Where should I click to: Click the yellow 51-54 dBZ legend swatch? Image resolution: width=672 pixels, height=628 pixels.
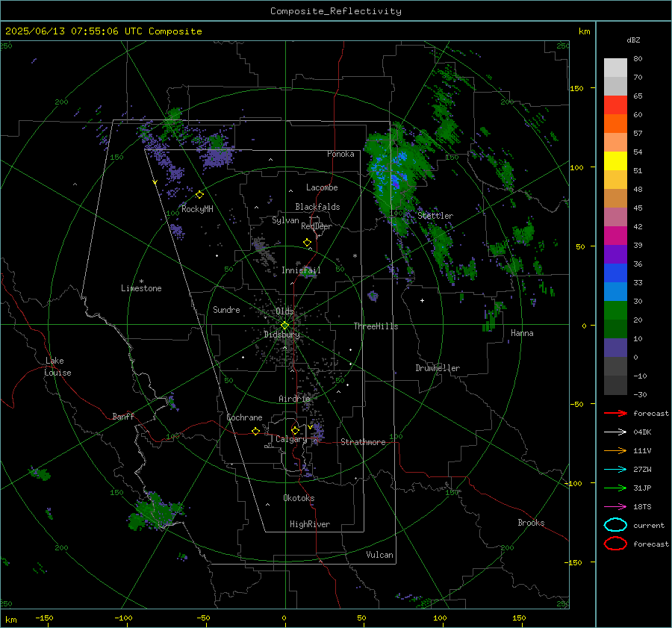[615, 161]
